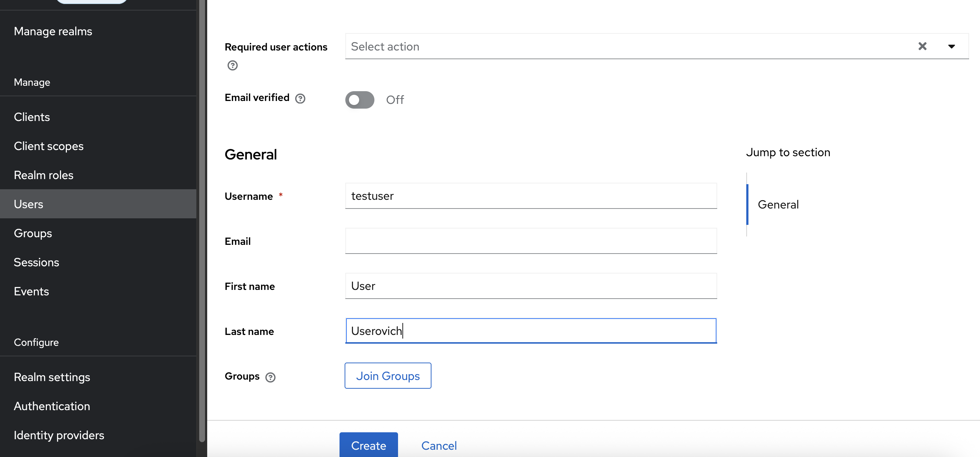Navigate to Realm roles
The height and width of the screenshot is (457, 980).
43,175
